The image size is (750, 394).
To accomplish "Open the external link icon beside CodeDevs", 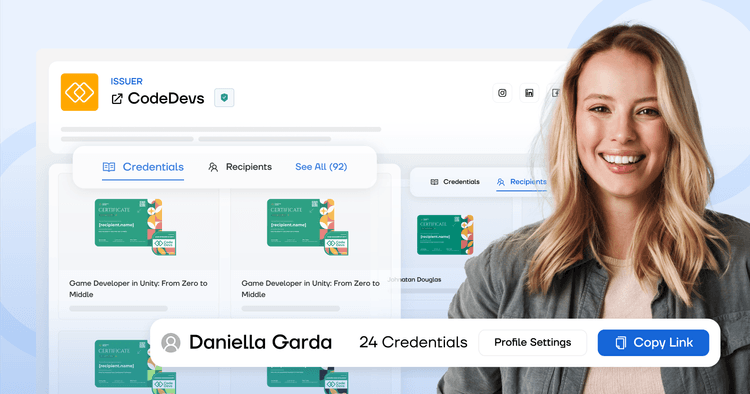I will (117, 99).
